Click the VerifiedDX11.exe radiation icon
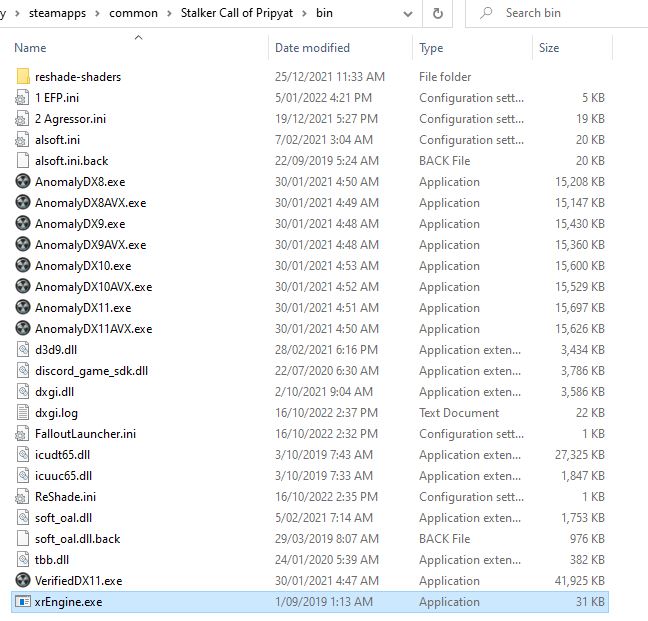648x621 pixels. (x=23, y=581)
